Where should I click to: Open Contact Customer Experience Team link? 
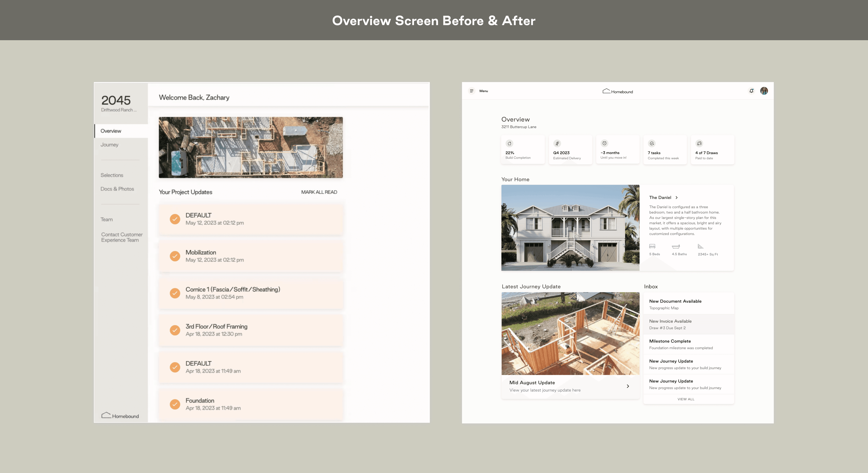pos(122,237)
